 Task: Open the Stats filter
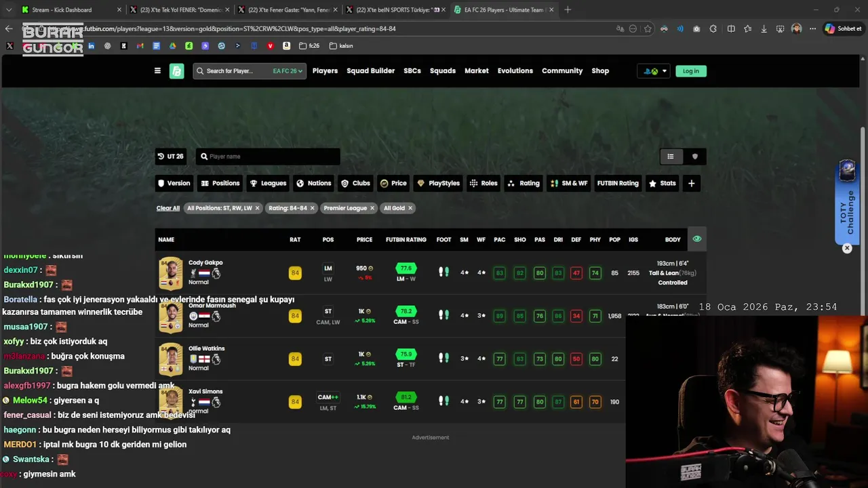663,183
